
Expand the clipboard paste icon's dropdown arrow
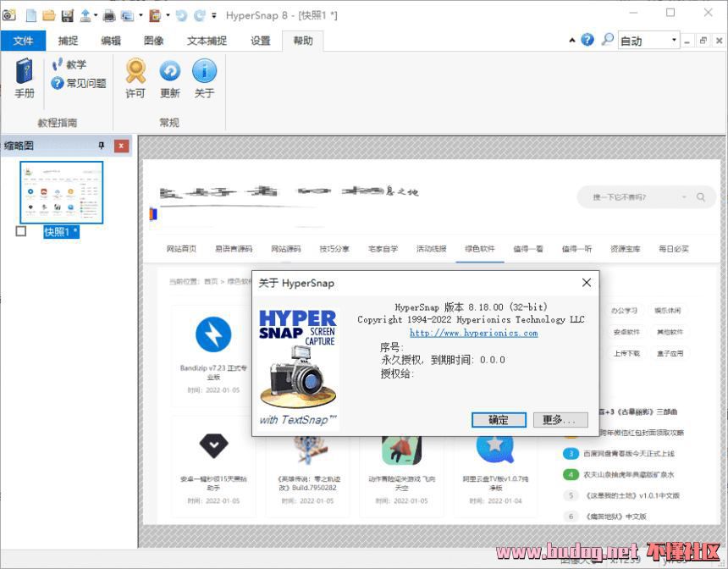pos(168,15)
